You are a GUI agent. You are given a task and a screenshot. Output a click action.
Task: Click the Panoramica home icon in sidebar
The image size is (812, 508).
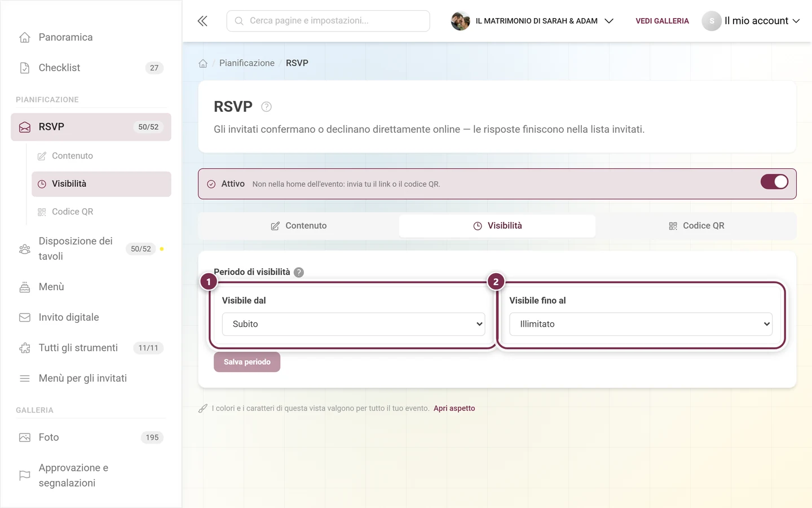pyautogui.click(x=25, y=37)
